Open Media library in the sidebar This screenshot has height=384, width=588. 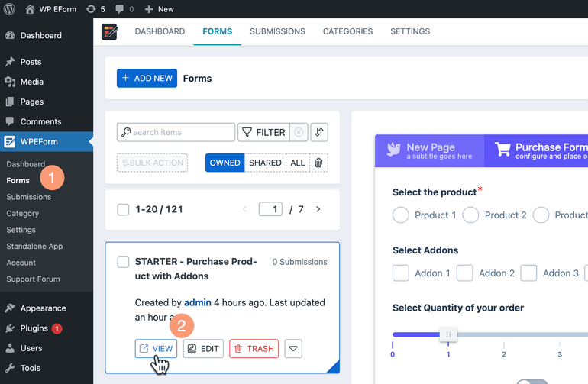pos(32,82)
